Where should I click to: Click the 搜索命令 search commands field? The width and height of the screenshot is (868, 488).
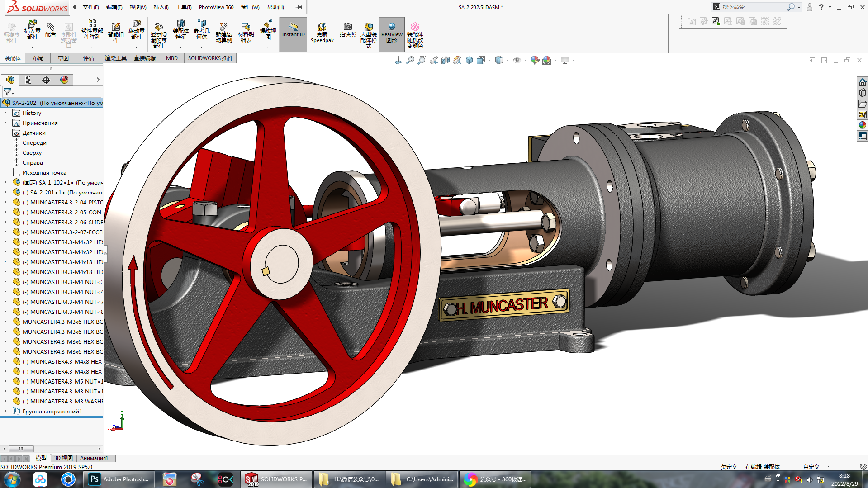[753, 7]
